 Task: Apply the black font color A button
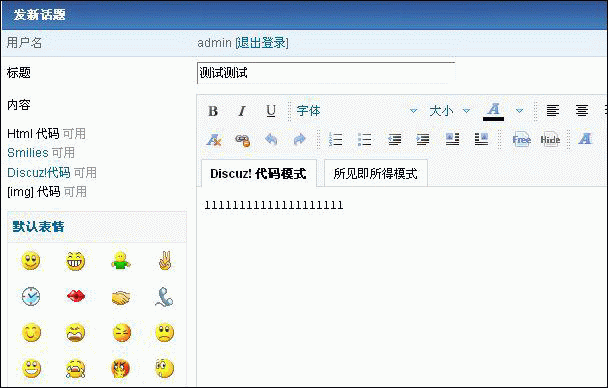pos(493,112)
